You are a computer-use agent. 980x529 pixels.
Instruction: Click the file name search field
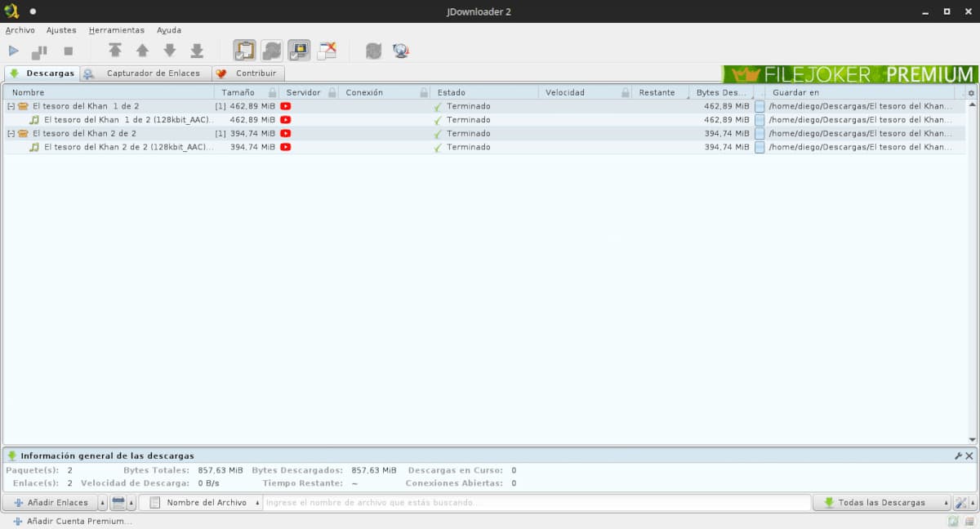click(535, 503)
